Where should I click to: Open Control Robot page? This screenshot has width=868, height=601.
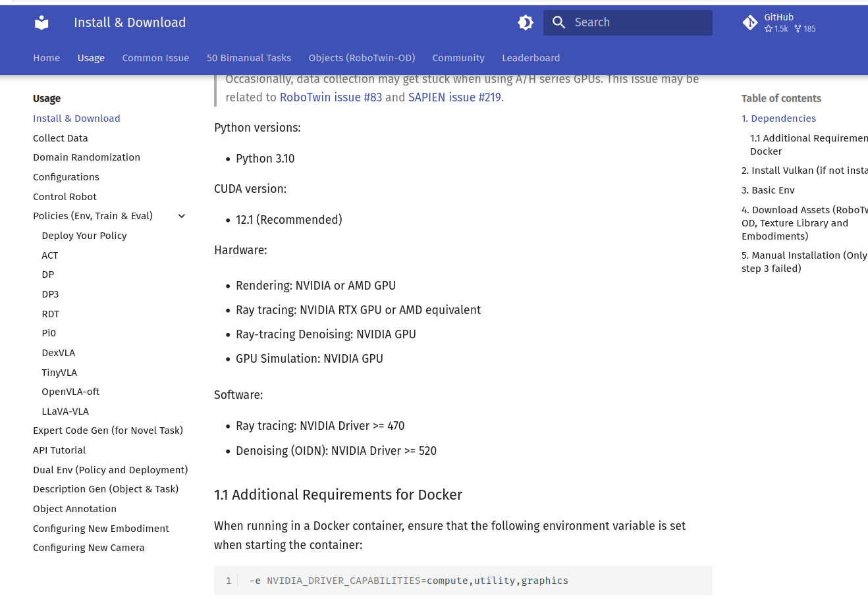click(x=65, y=197)
